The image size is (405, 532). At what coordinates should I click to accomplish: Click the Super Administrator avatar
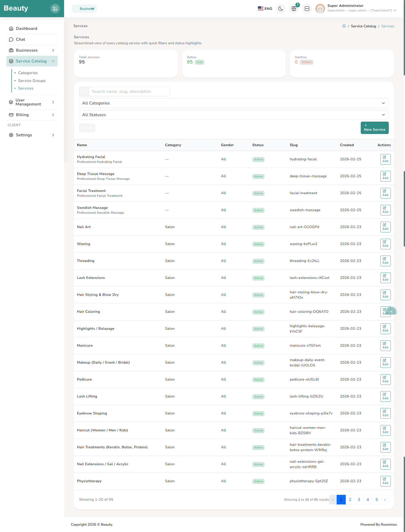[320, 9]
